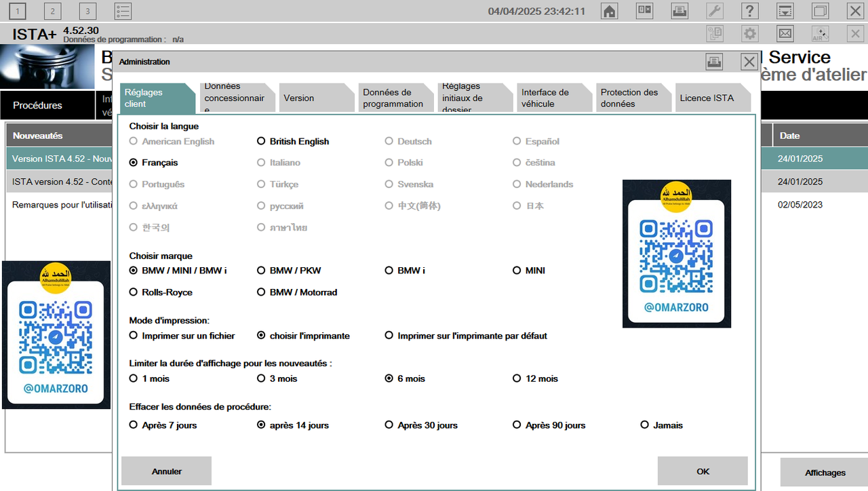Select Imprimer sur un fichier
The image size is (868, 491).
pyautogui.click(x=182, y=336)
